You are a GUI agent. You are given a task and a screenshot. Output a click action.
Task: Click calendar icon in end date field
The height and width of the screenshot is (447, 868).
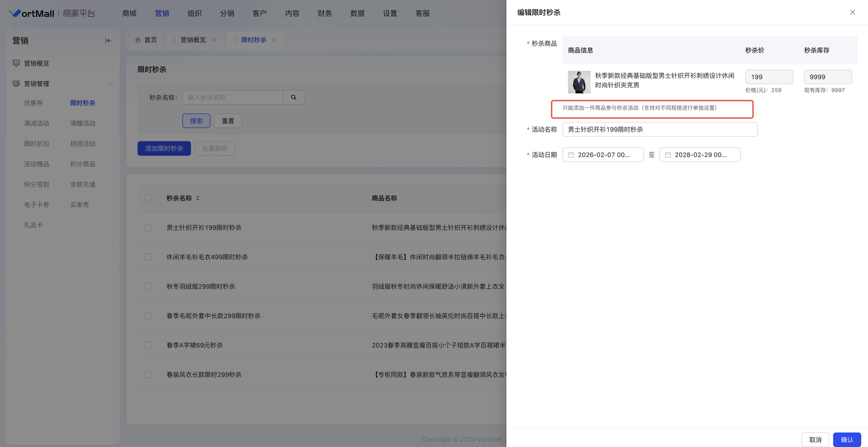[668, 155]
